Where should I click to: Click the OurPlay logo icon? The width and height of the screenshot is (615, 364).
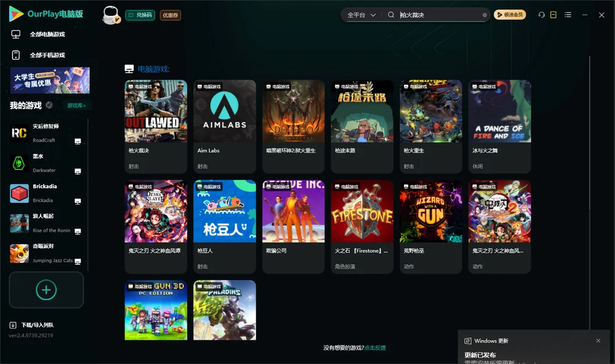pyautogui.click(x=16, y=14)
